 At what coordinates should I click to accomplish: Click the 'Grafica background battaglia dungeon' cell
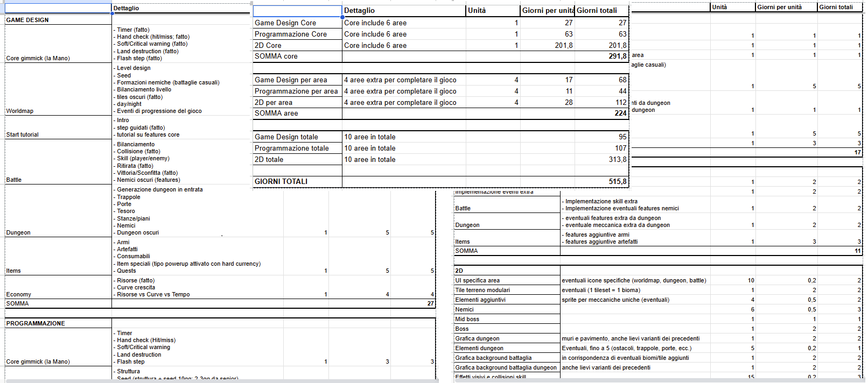tap(507, 367)
